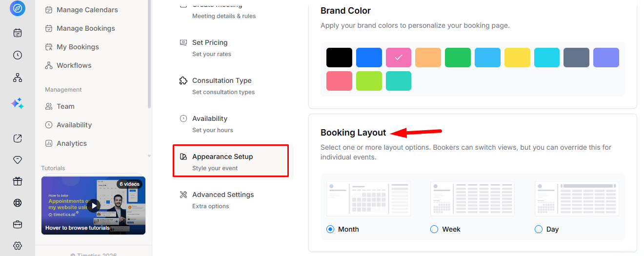Pick the lime green brand color

(369, 81)
